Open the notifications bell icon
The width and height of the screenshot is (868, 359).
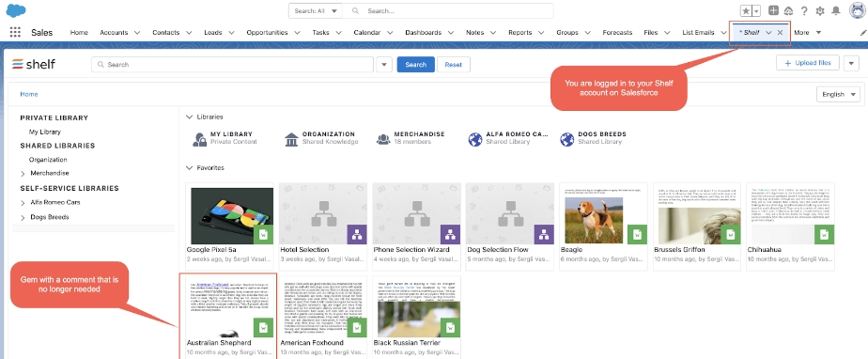click(836, 10)
